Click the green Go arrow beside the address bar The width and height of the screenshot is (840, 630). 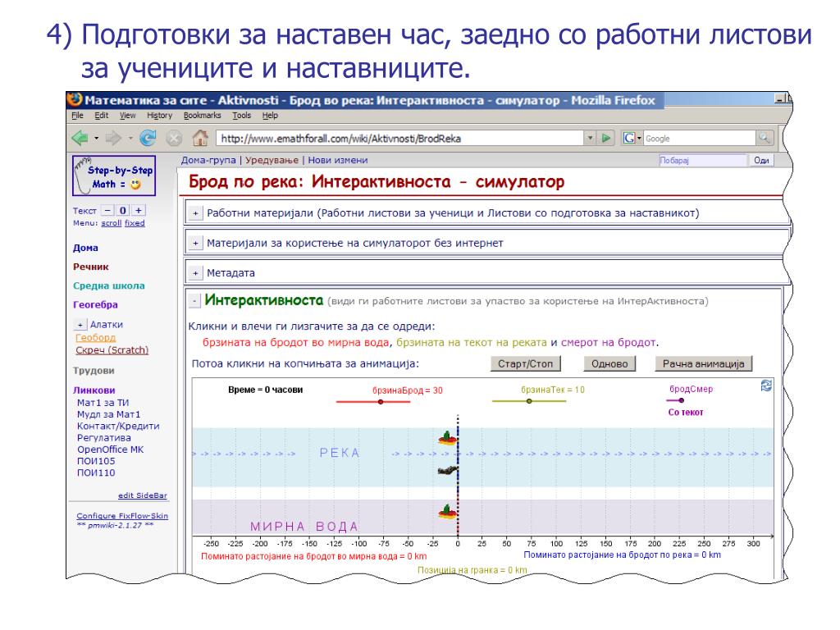pos(606,138)
